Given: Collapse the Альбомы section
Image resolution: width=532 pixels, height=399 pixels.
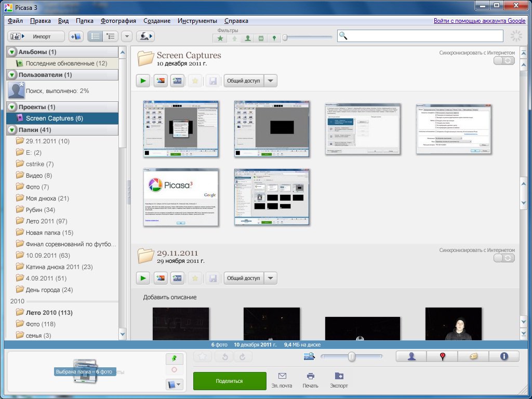Looking at the screenshot, I should (12, 52).
